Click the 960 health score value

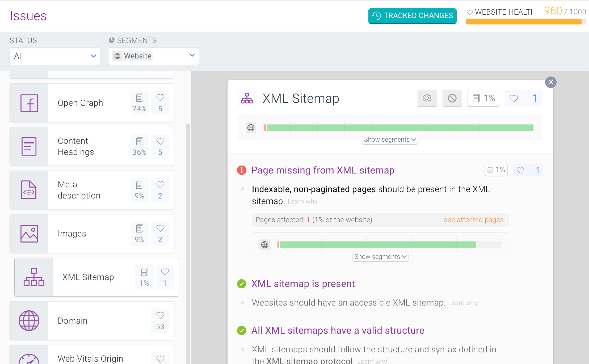click(553, 11)
